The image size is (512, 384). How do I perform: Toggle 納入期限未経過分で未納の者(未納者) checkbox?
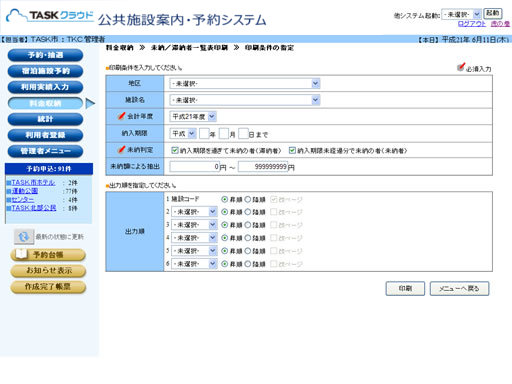[x=292, y=151]
